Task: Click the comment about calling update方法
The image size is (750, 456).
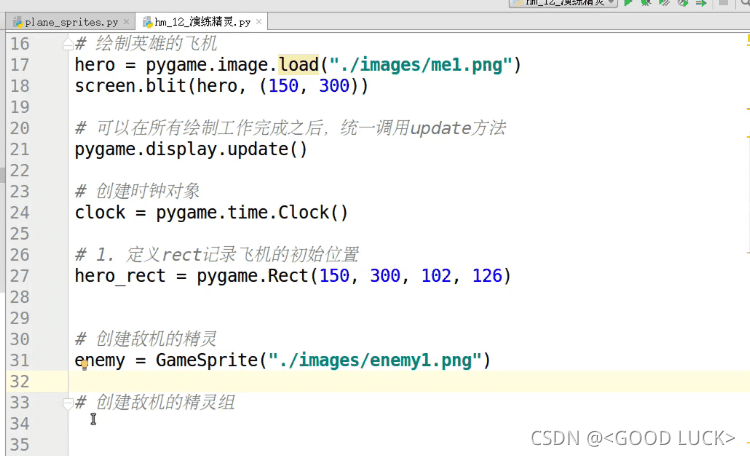Action: pos(290,128)
